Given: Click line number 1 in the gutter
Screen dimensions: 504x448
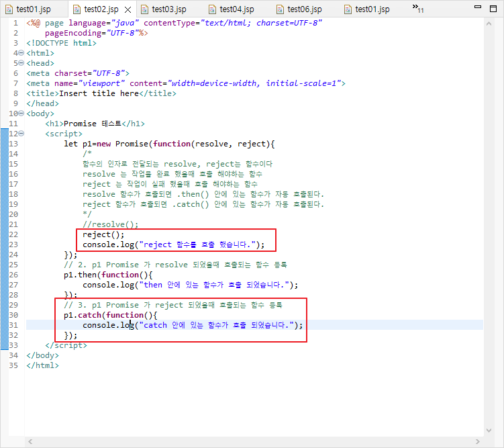Looking at the screenshot, I should 15,23.
